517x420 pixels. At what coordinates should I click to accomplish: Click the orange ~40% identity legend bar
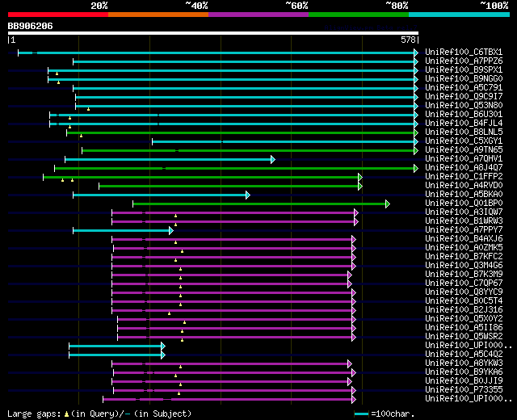pos(158,15)
